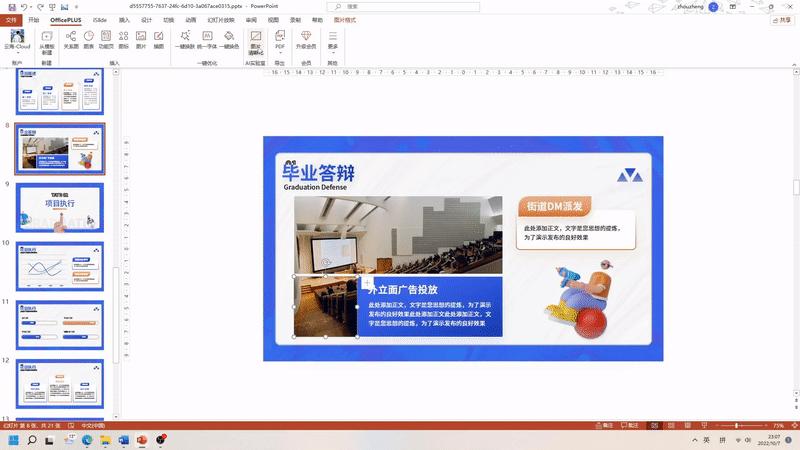Click the Share (共享) button
800x450 pixels.
782,20
